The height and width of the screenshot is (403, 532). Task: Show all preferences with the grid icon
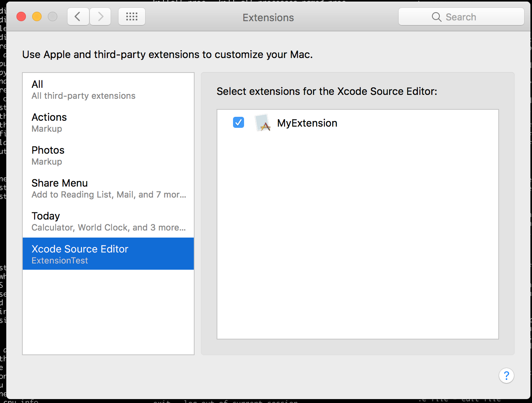tap(132, 16)
